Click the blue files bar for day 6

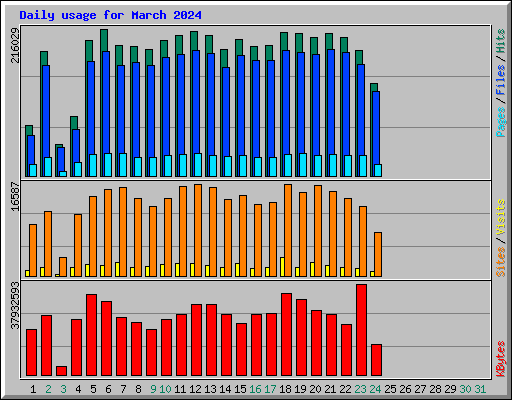(x=106, y=102)
